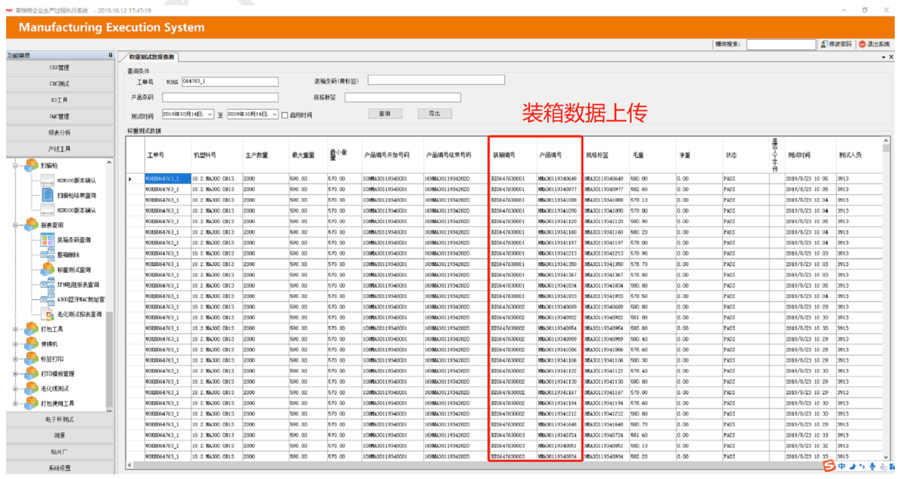Click the 查询 search button

[385, 114]
